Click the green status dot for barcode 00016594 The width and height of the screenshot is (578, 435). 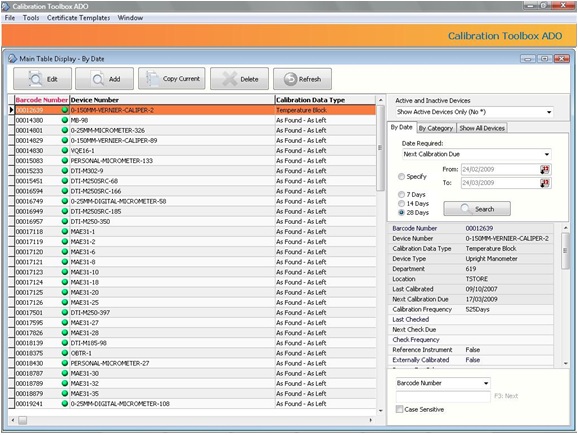click(65, 191)
